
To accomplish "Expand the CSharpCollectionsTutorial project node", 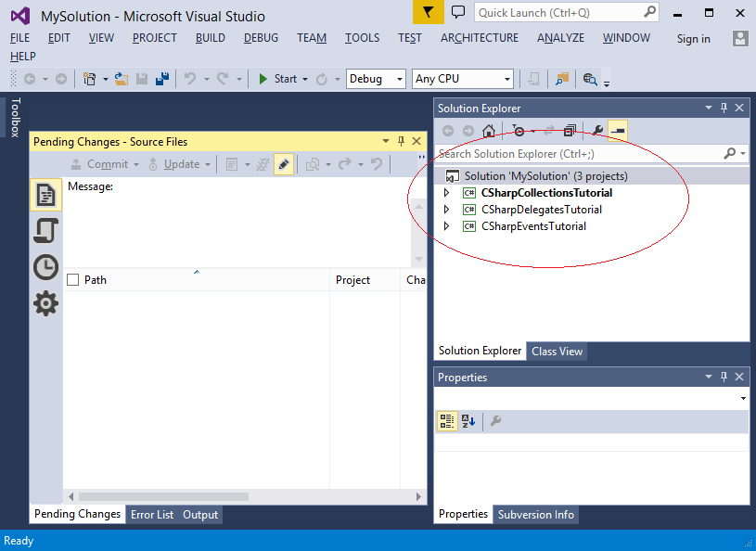I will pyautogui.click(x=446, y=193).
